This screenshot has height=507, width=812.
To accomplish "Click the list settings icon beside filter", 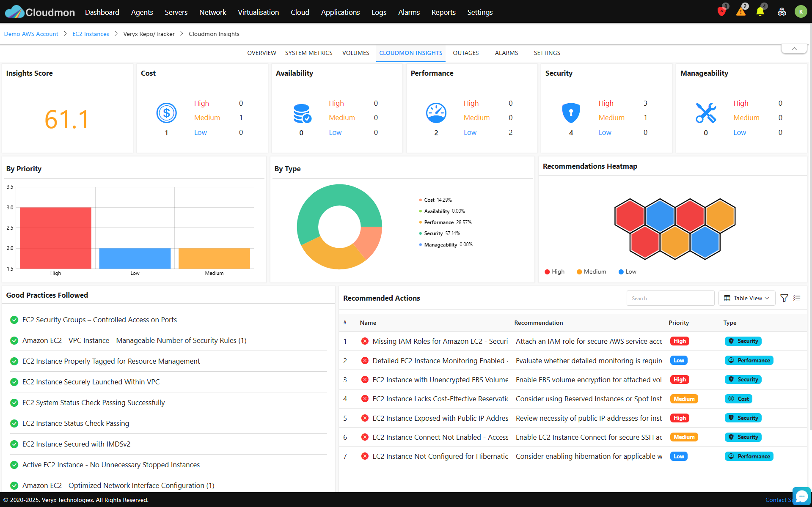I will pyautogui.click(x=797, y=298).
